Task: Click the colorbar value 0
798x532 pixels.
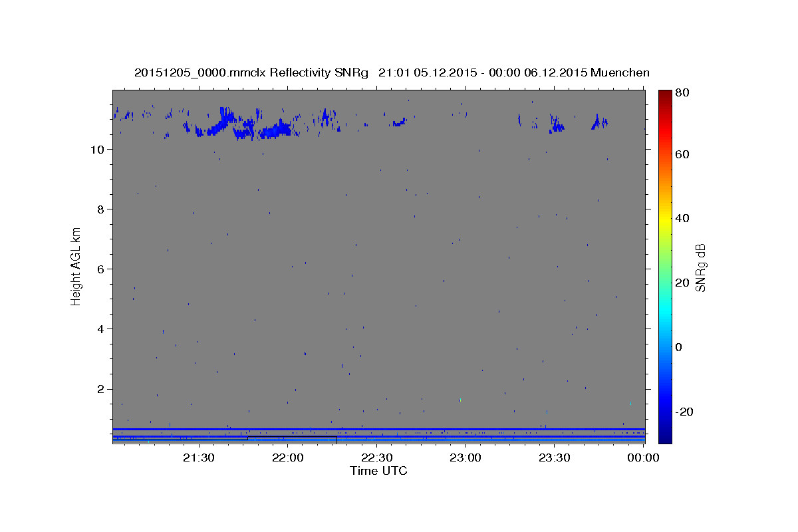Action: [x=680, y=347]
